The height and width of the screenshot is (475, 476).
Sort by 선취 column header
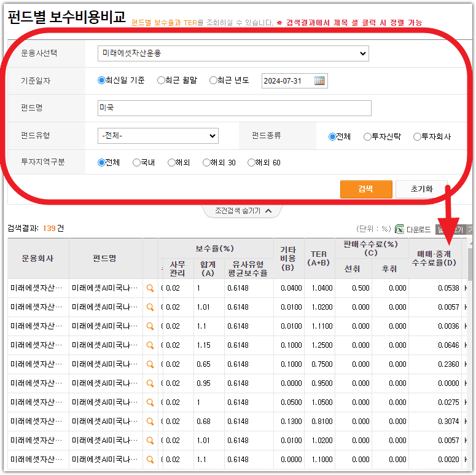click(x=353, y=269)
